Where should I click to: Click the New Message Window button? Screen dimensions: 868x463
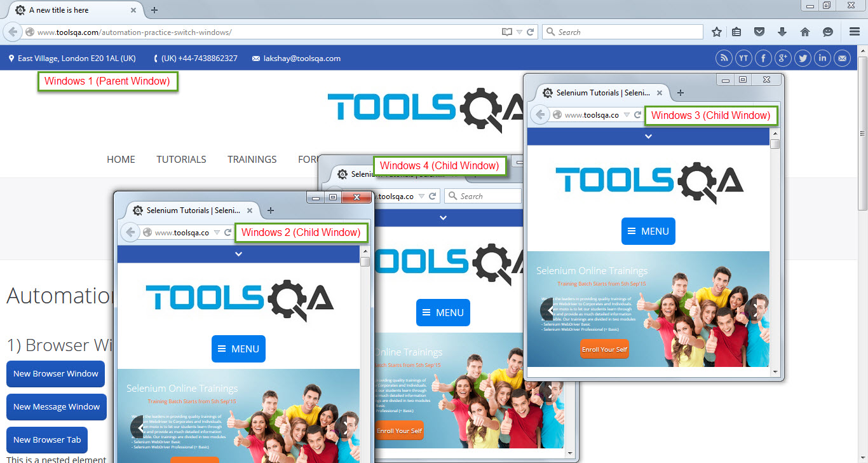click(x=57, y=407)
